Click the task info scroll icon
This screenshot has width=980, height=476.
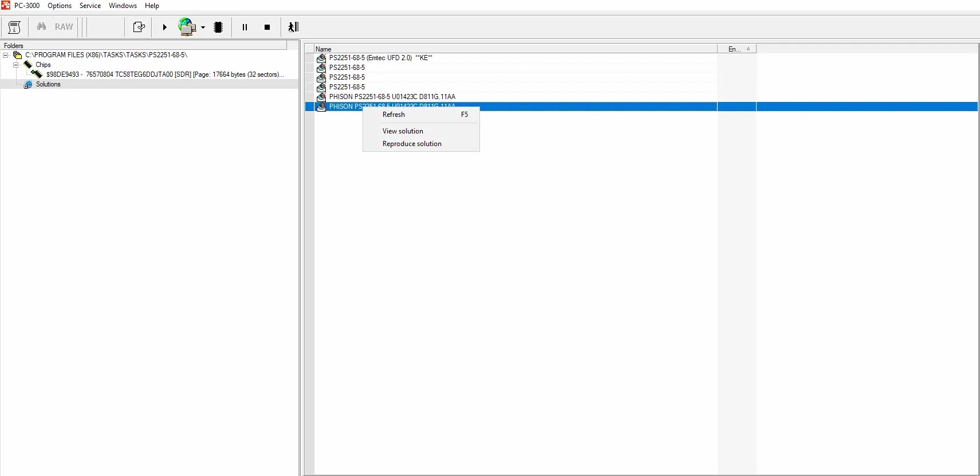[x=14, y=27]
